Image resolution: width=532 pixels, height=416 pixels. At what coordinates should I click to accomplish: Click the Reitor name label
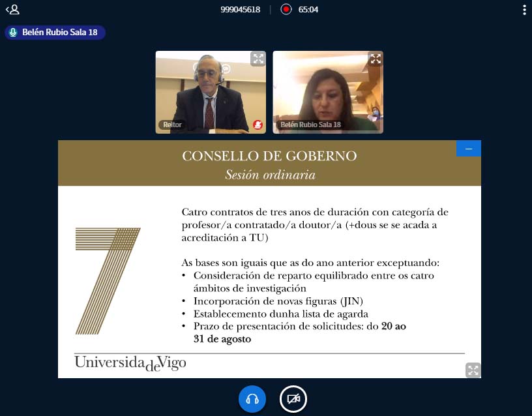click(172, 125)
